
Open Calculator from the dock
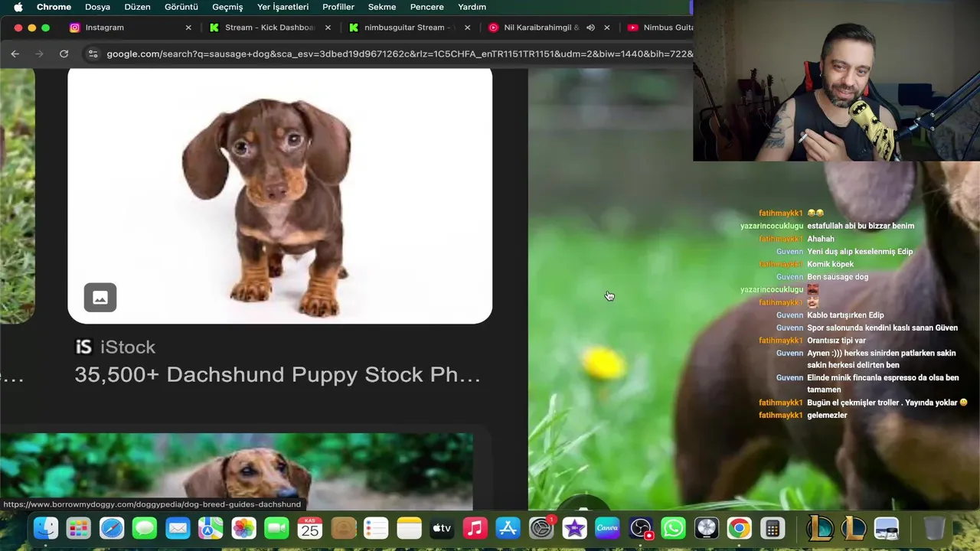(x=772, y=528)
